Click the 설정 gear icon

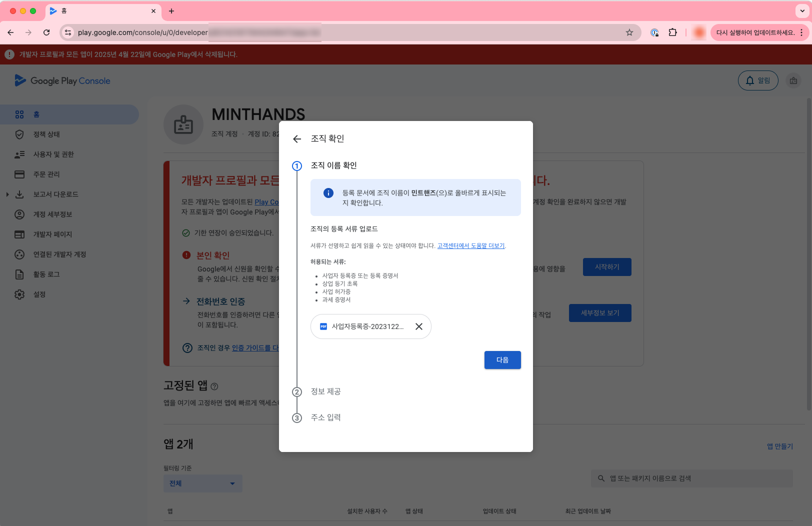[x=19, y=294]
